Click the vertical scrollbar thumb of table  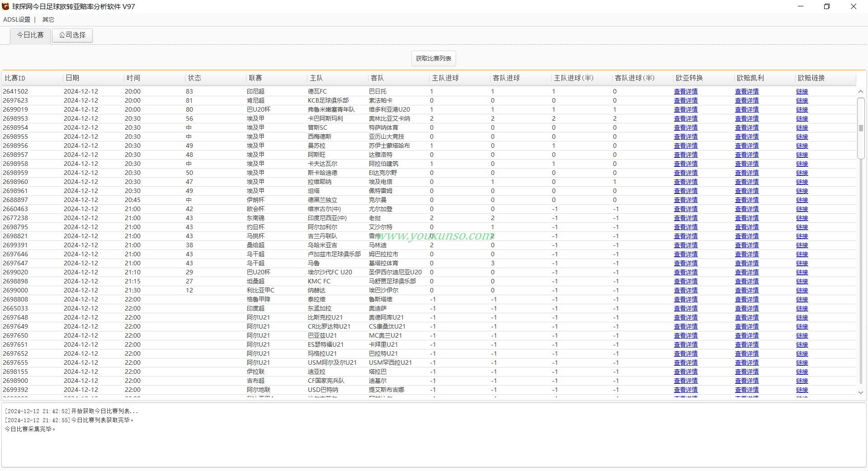pyautogui.click(x=861, y=128)
